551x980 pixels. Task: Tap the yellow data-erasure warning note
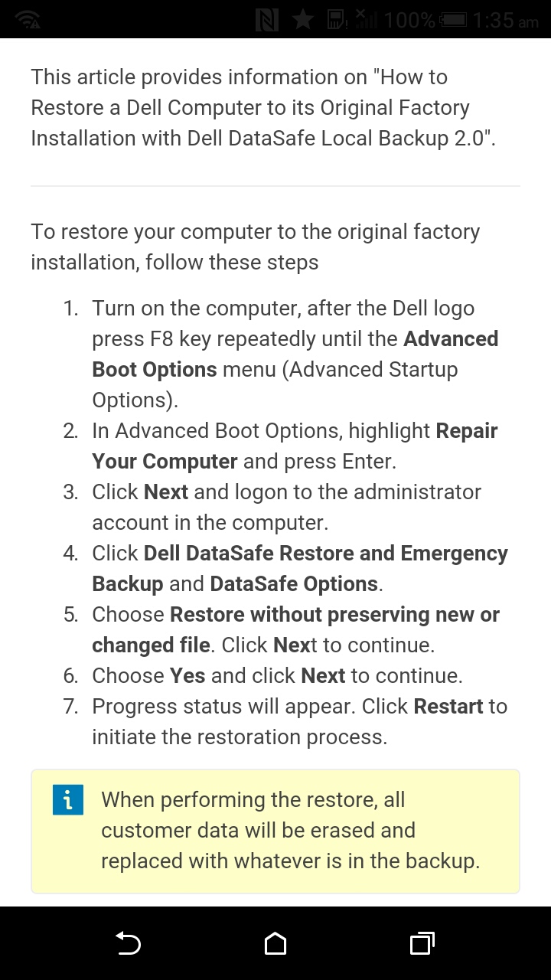(x=291, y=831)
